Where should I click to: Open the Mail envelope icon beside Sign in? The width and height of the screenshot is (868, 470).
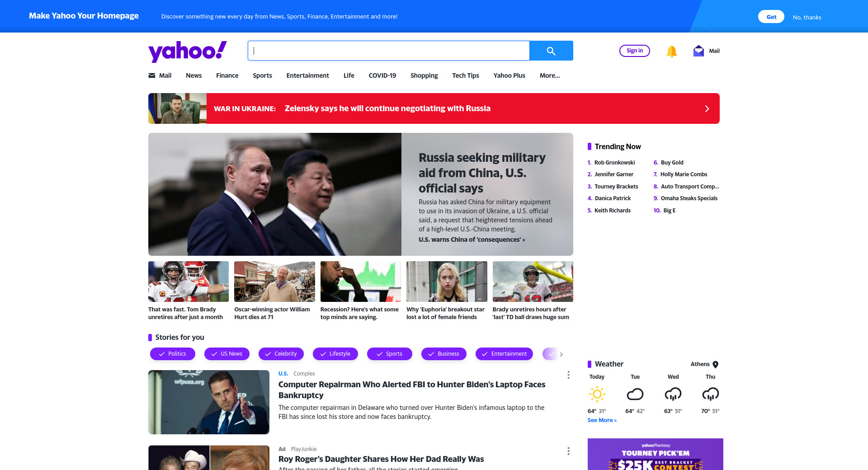[x=698, y=51]
